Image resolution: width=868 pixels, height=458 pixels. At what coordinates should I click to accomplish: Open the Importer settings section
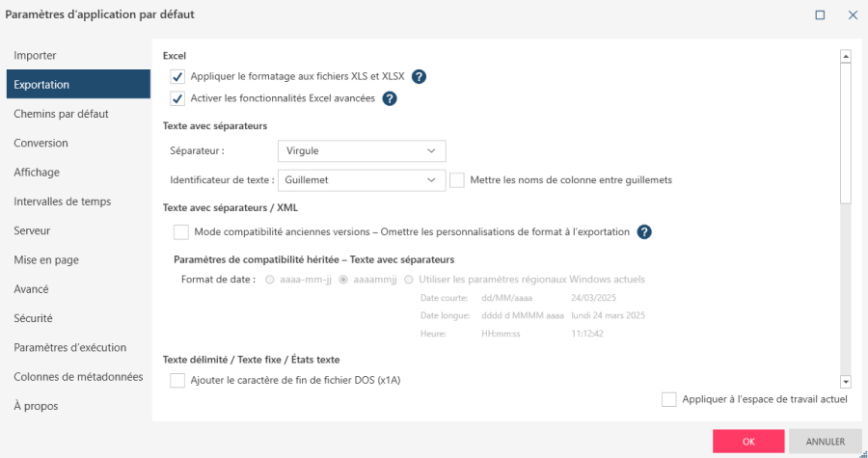[x=35, y=55]
